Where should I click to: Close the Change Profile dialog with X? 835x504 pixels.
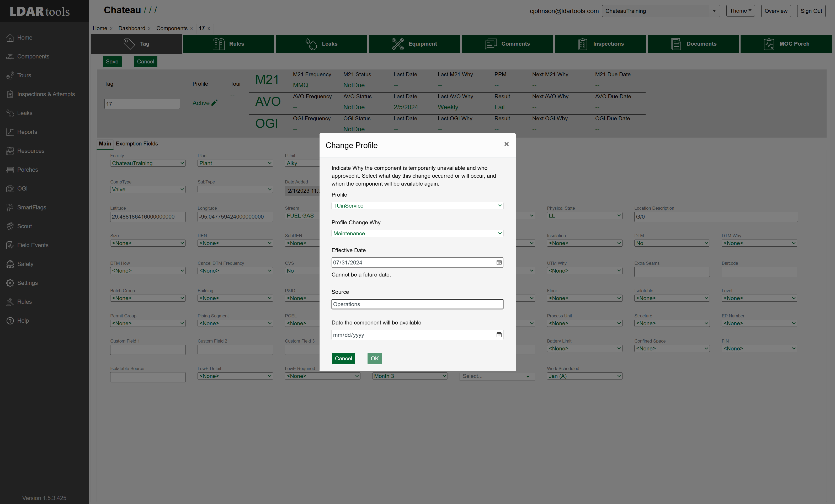coord(506,144)
